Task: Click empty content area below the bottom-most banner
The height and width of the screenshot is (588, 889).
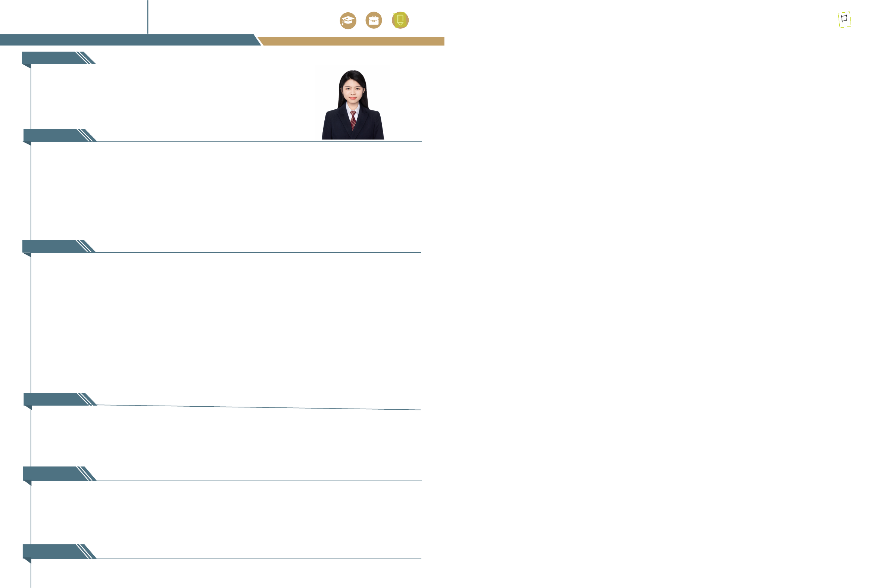Action: click(x=225, y=575)
